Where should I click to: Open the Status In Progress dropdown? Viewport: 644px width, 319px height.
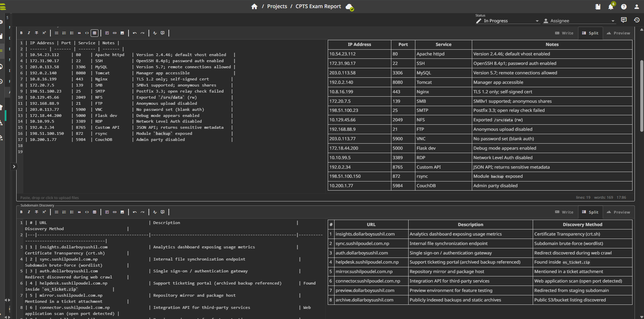click(507, 21)
